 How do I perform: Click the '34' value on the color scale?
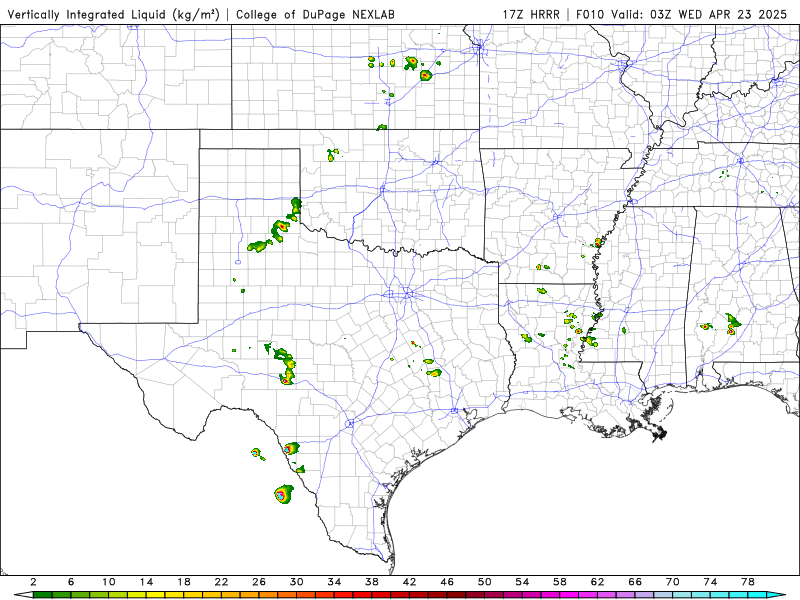pyautogui.click(x=334, y=582)
